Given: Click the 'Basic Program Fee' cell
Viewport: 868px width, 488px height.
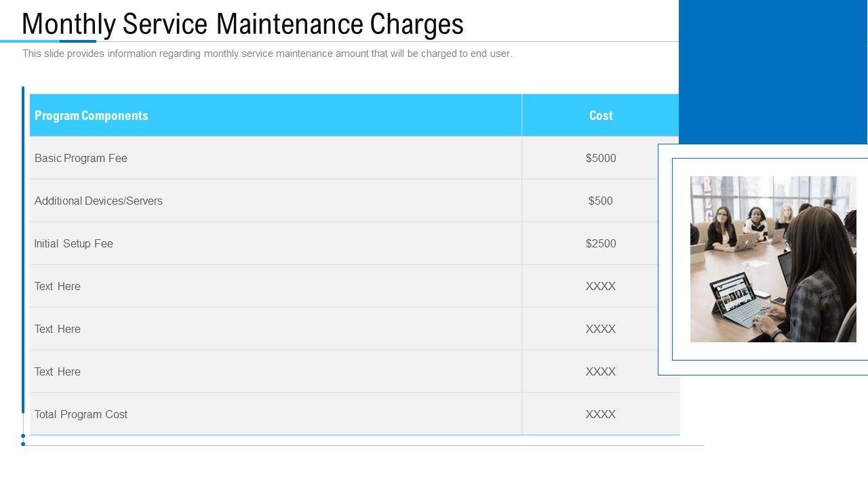Looking at the screenshot, I should [81, 159].
